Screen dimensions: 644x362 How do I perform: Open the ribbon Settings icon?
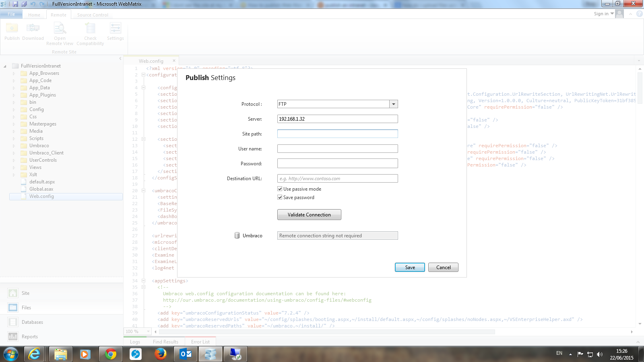coord(116,28)
